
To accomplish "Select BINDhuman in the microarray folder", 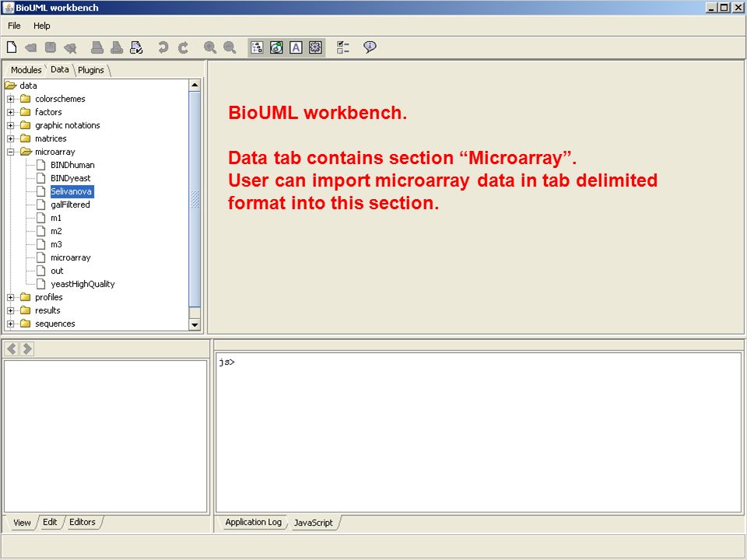I will coord(72,165).
